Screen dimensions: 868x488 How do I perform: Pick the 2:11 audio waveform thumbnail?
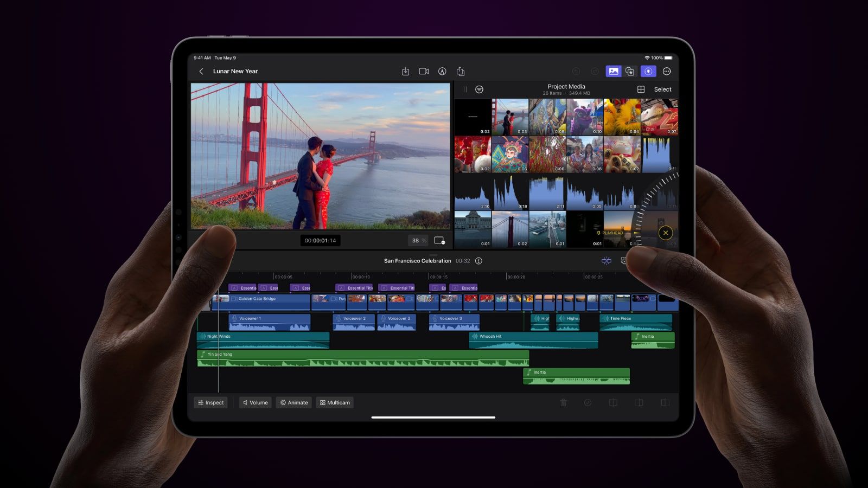click(x=547, y=192)
